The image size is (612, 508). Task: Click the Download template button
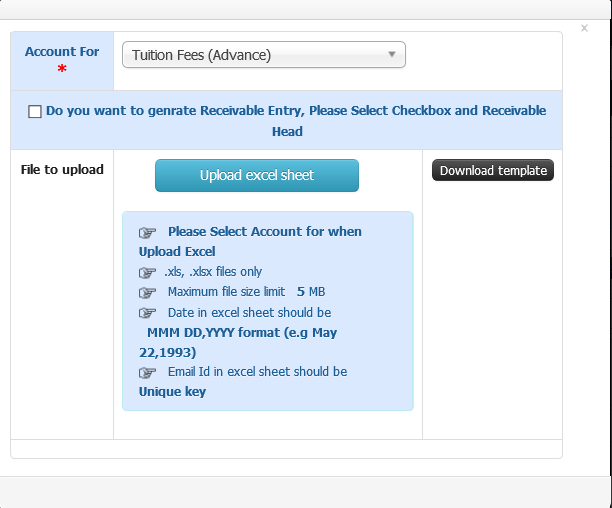493,170
